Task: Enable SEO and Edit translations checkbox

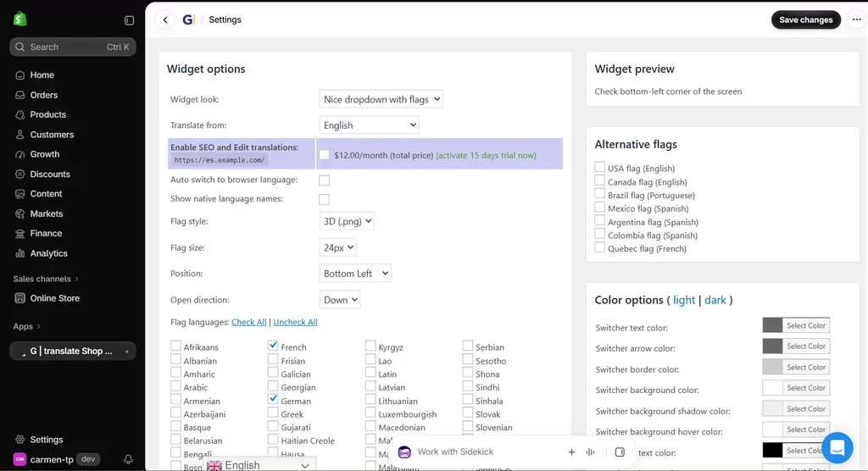Action: coord(324,155)
